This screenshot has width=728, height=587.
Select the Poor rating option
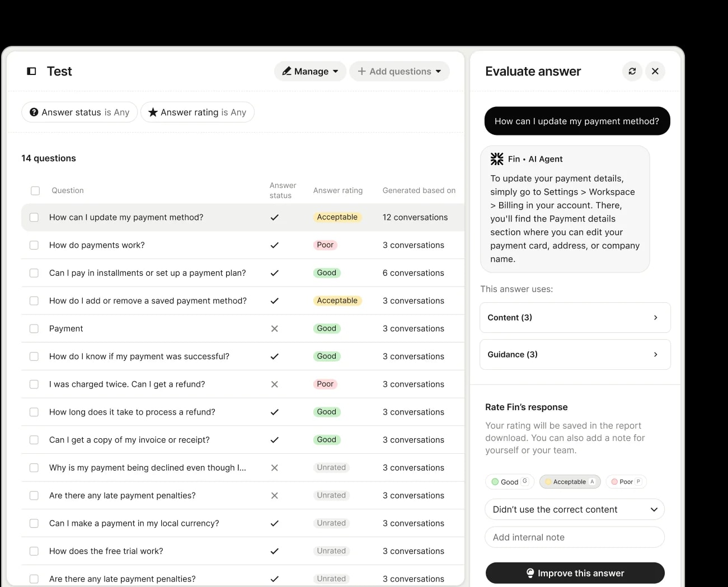[626, 482]
